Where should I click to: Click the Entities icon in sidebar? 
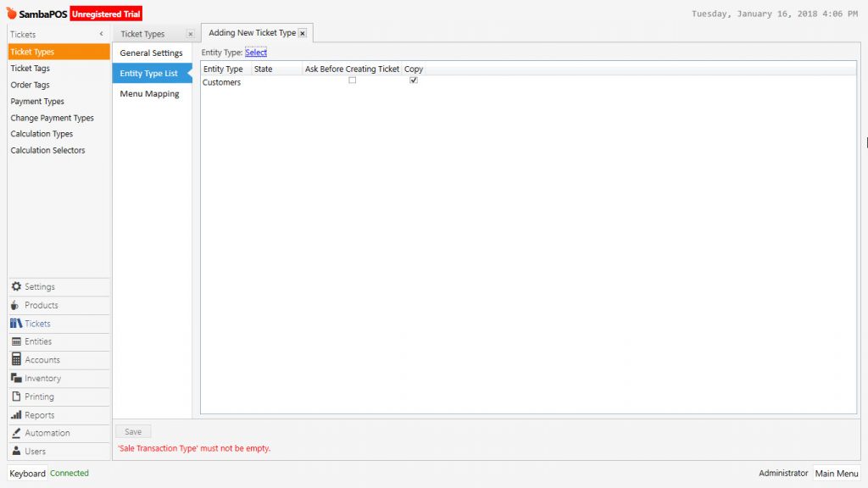17,341
